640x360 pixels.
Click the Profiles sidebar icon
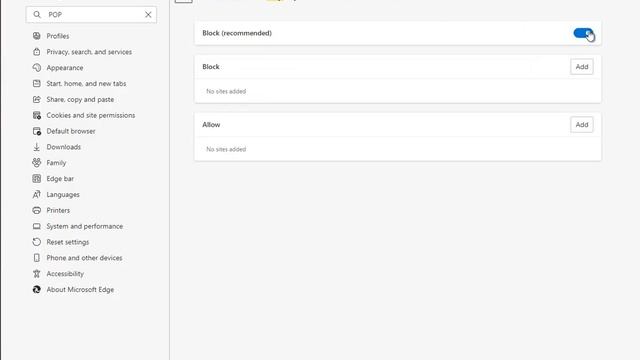click(37, 36)
